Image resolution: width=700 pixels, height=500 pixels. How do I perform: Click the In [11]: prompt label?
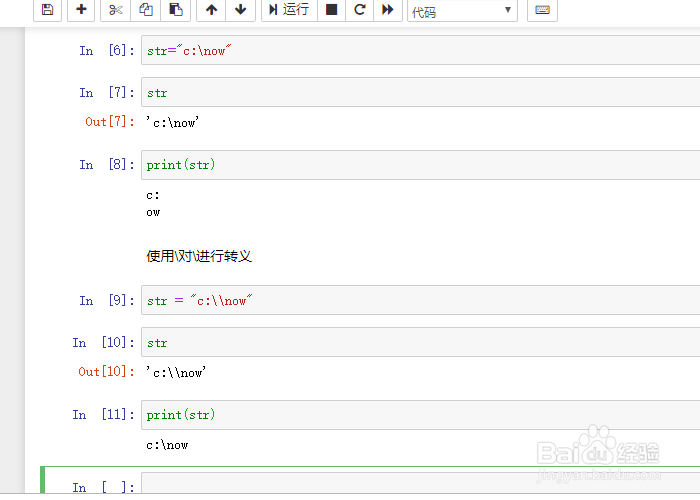point(103,415)
